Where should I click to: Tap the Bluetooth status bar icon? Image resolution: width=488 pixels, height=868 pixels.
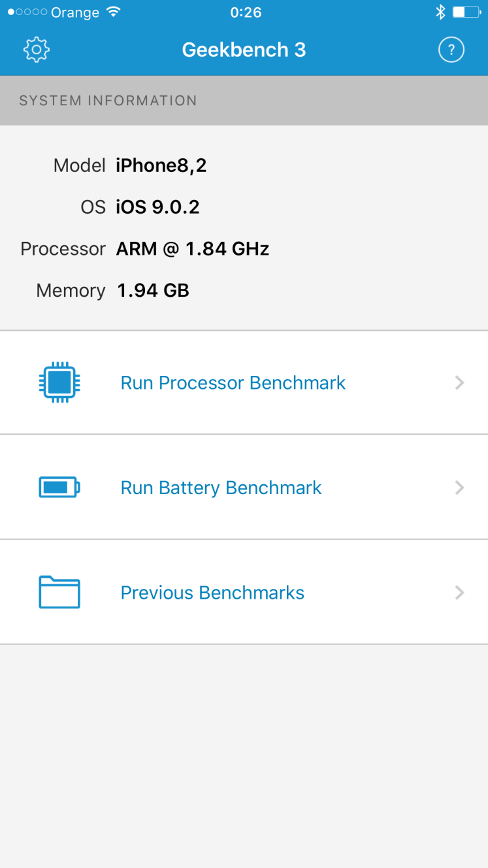click(440, 12)
